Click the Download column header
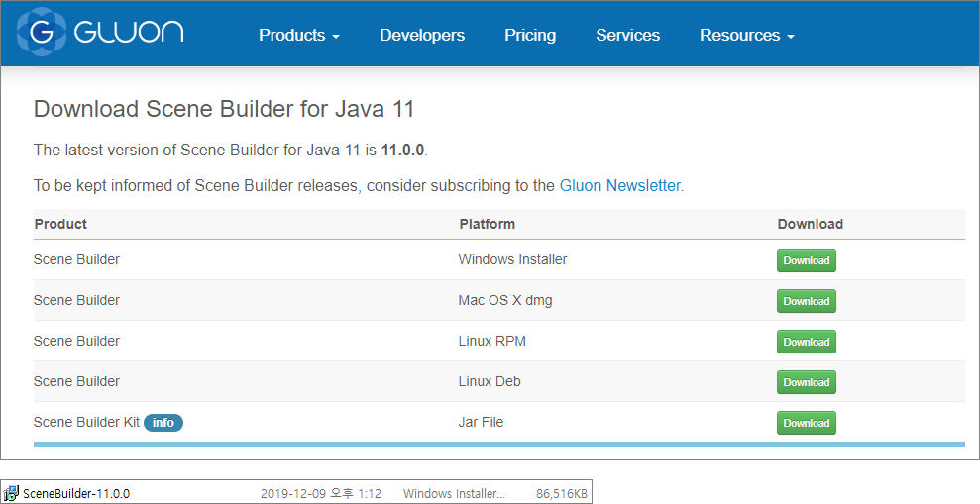This screenshot has height=504, width=980. pos(810,224)
